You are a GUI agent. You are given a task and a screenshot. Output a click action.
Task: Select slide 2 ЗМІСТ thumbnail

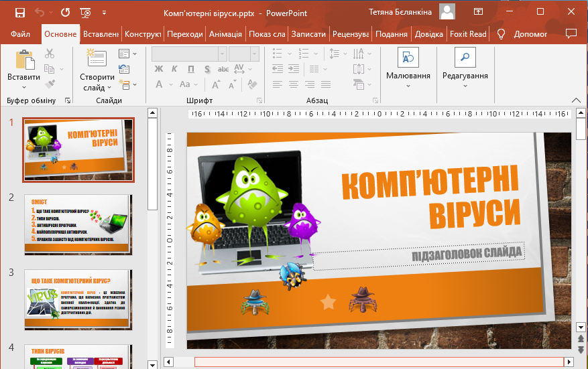[x=78, y=224]
